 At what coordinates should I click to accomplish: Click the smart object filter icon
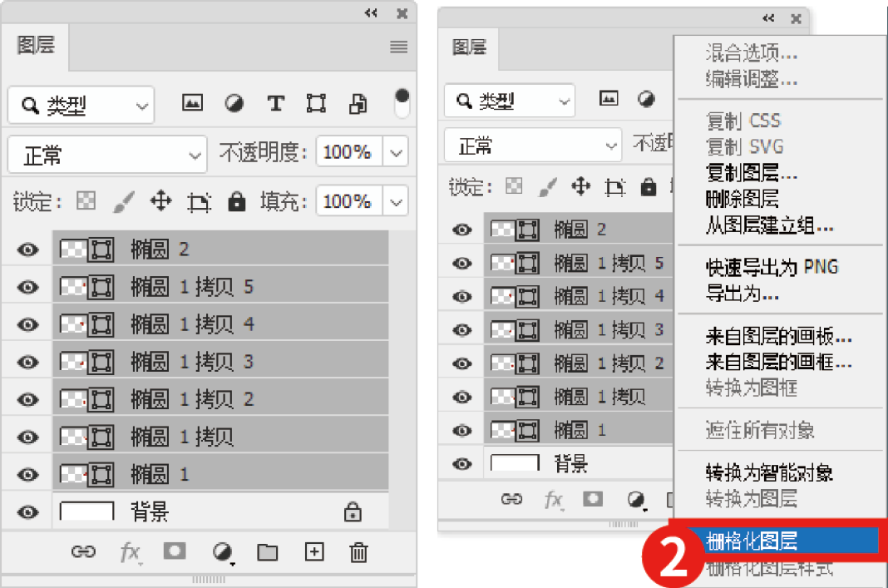(x=358, y=104)
